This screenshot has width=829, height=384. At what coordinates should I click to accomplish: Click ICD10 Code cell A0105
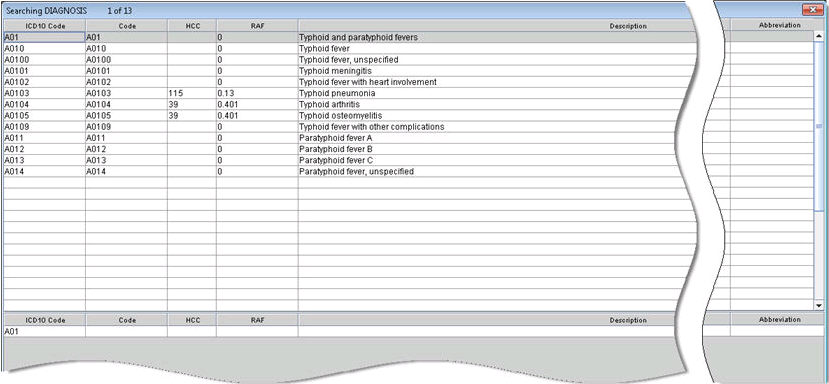tap(44, 115)
